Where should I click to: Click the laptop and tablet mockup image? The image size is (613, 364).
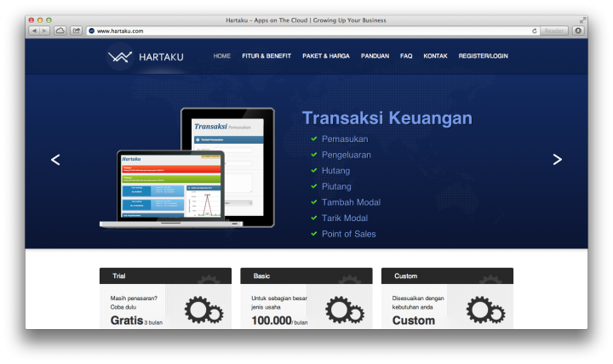(x=187, y=168)
